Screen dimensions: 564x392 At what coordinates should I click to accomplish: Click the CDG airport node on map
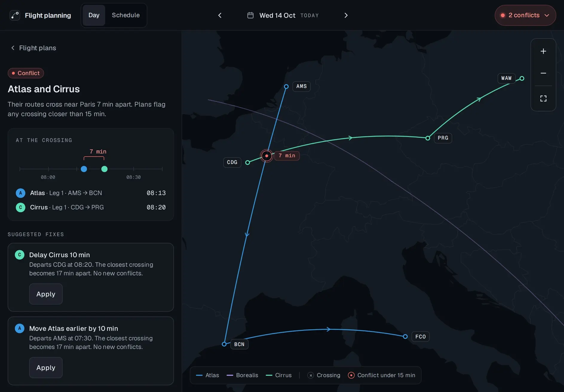(247, 163)
